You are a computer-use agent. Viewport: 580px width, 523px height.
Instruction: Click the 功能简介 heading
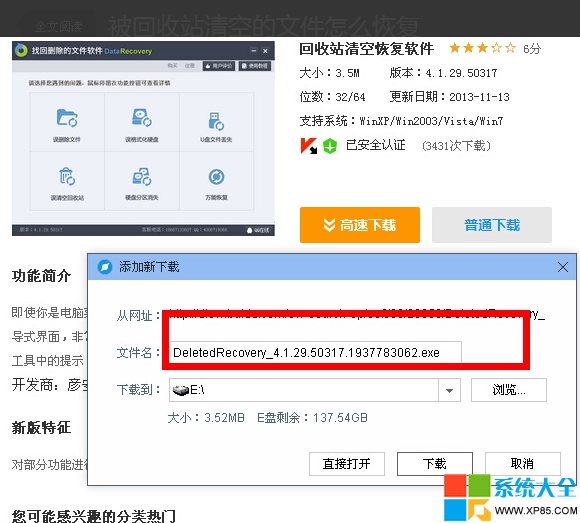(x=41, y=276)
